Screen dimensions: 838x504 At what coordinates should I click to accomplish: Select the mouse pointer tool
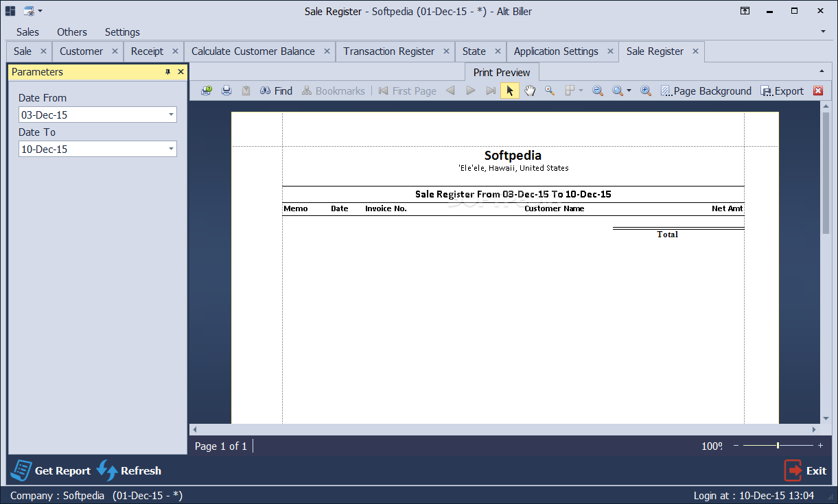coord(510,91)
